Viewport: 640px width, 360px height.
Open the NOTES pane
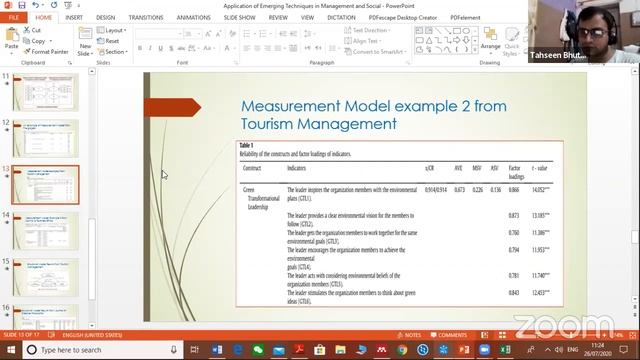pos(409,335)
